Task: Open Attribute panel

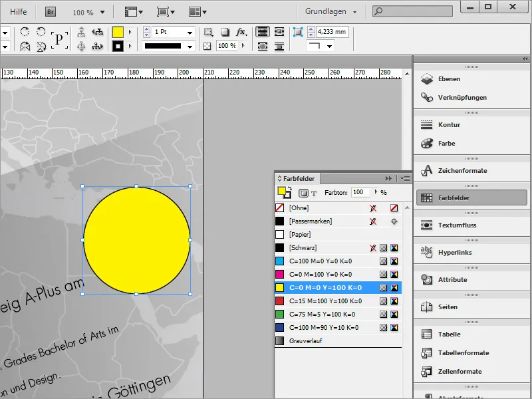Action: click(x=471, y=279)
